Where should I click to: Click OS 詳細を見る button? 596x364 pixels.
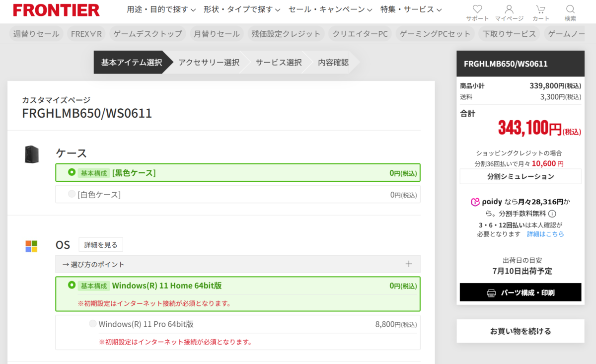pyautogui.click(x=101, y=245)
